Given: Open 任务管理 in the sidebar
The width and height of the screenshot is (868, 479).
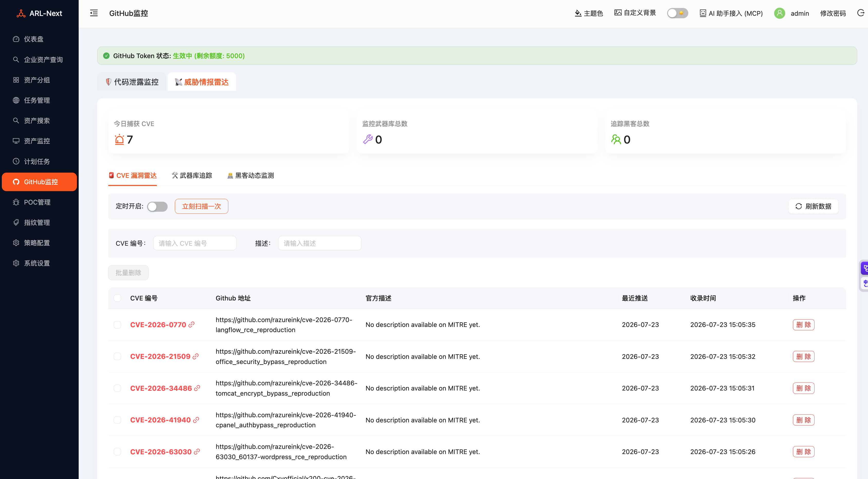Looking at the screenshot, I should (x=39, y=100).
